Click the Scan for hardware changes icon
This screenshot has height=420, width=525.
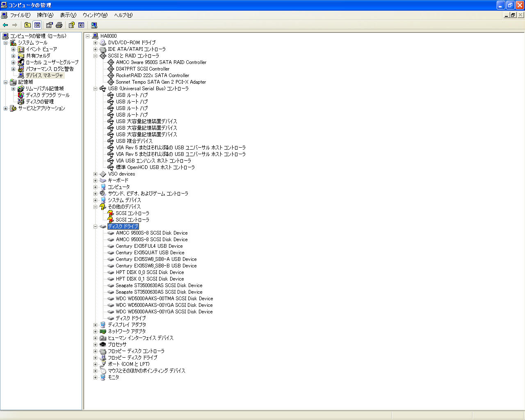(94, 25)
